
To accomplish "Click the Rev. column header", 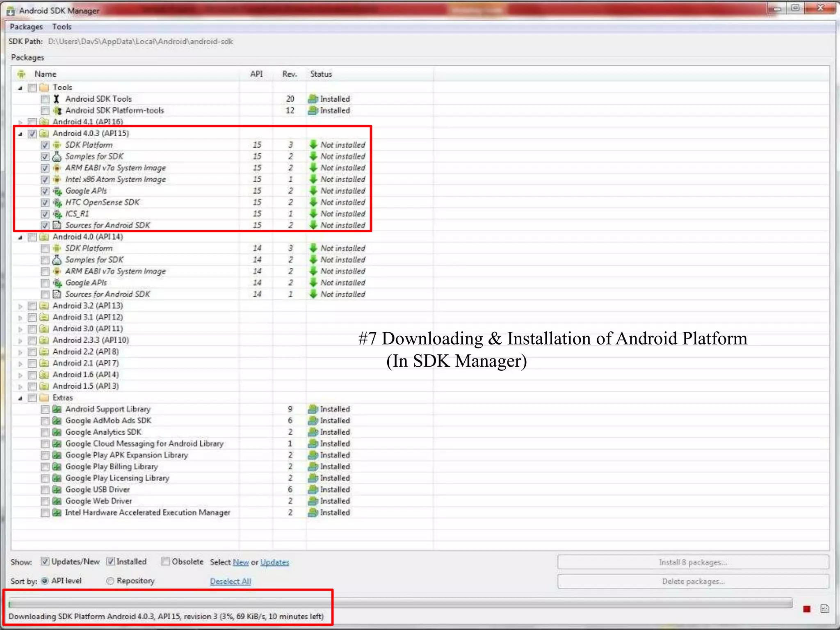I will coord(290,74).
